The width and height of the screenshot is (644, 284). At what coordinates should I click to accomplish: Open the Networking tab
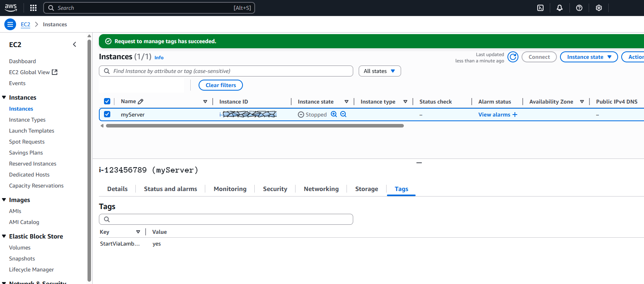321,189
